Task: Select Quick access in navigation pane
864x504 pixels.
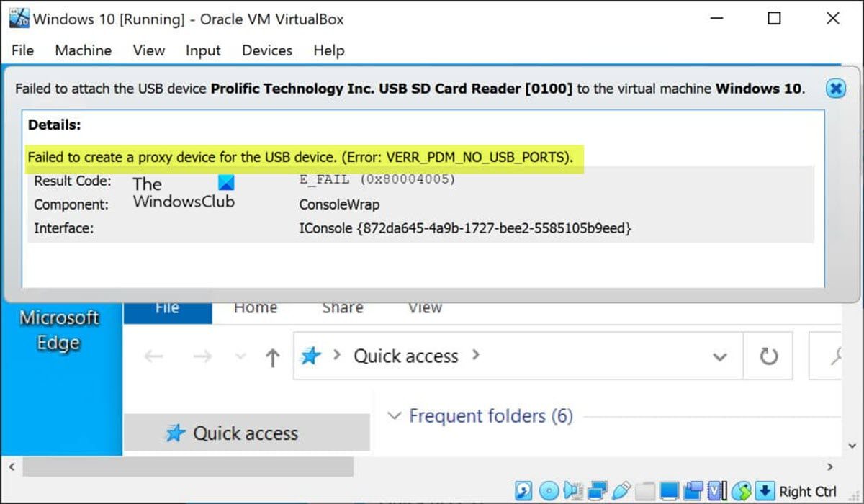Action: click(247, 433)
